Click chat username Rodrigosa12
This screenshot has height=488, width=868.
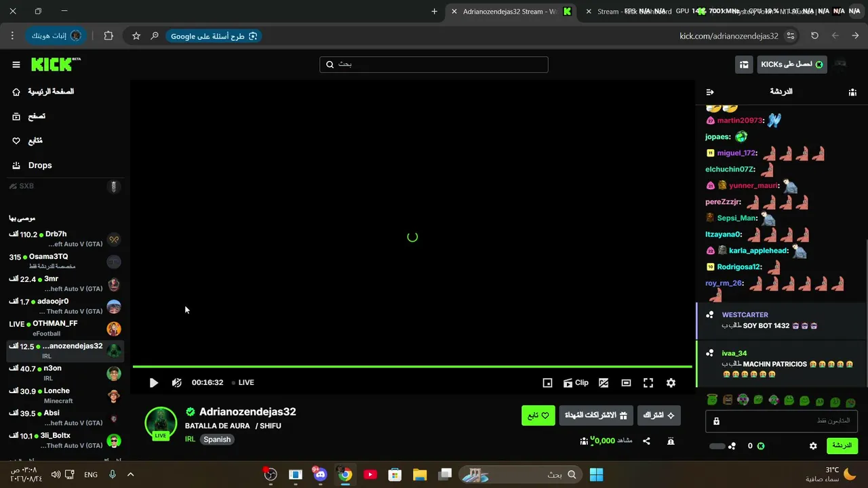coord(739,267)
